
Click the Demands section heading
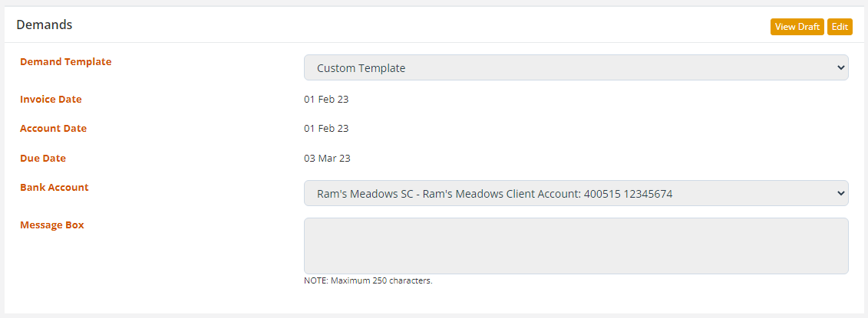point(45,25)
